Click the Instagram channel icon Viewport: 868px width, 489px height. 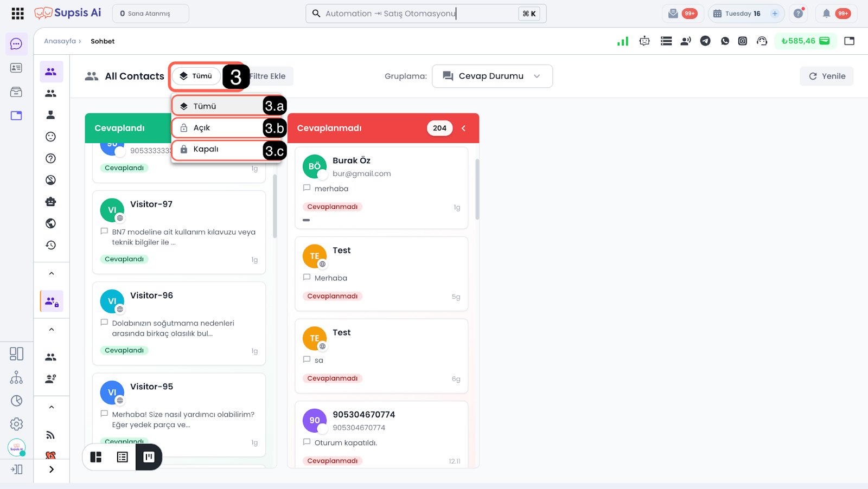(x=743, y=41)
